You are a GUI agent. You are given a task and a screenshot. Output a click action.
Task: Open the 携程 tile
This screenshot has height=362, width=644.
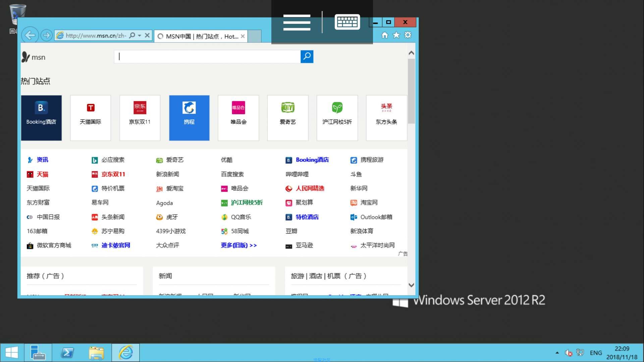point(189,118)
